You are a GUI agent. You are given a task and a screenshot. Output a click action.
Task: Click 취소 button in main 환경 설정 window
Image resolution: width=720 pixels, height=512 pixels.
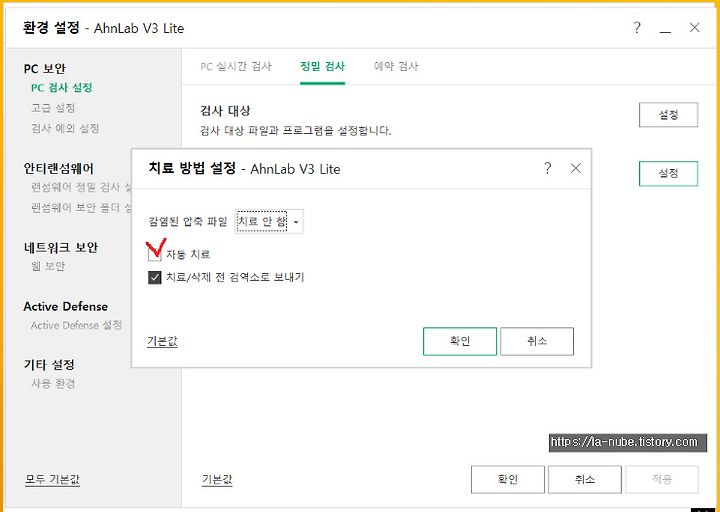click(x=585, y=479)
